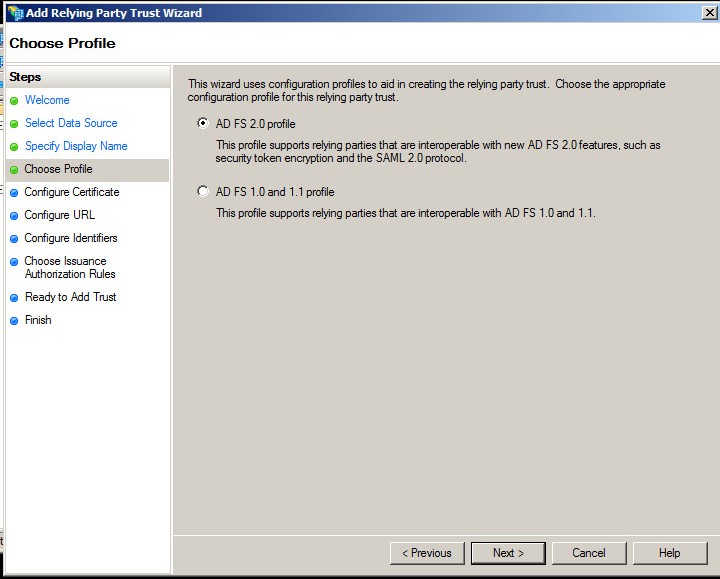
Task: Click the blue bullet beside Ready to Add Trust
Action: click(14, 298)
